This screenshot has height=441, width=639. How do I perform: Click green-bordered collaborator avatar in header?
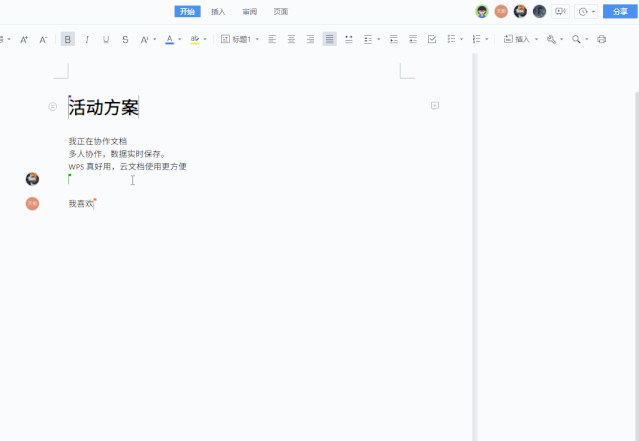482,11
